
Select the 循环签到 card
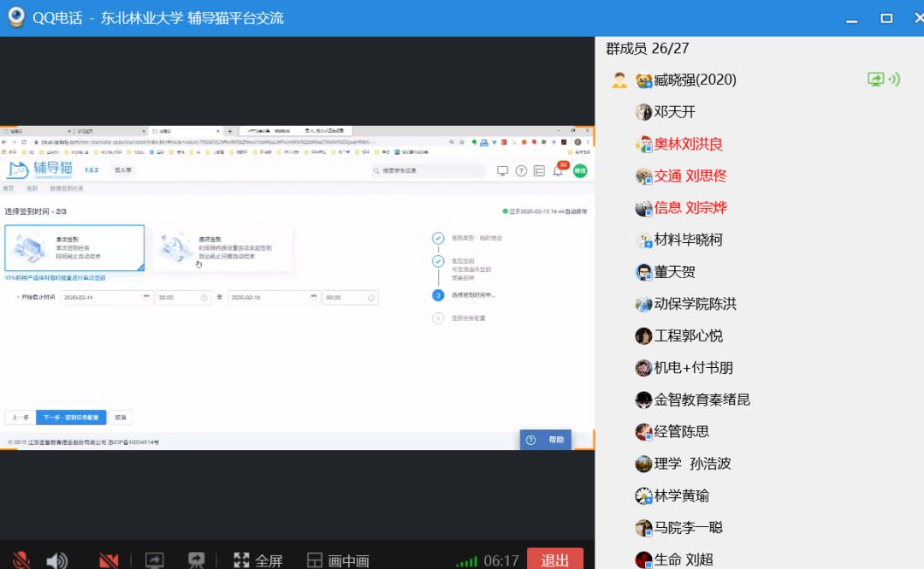click(x=222, y=247)
